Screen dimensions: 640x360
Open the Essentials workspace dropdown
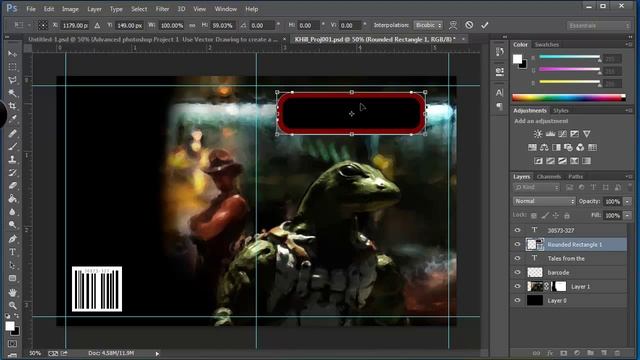tap(599, 25)
